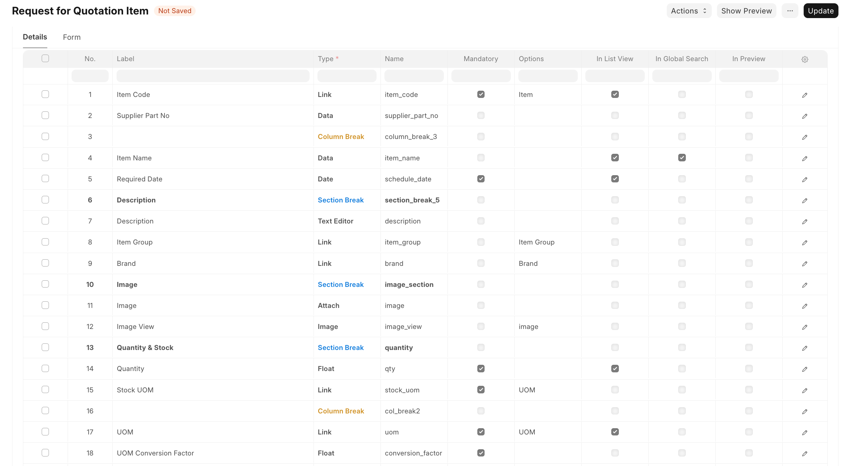868x466 pixels.
Task: Edit the Supplier Part No row
Action: click(x=804, y=116)
